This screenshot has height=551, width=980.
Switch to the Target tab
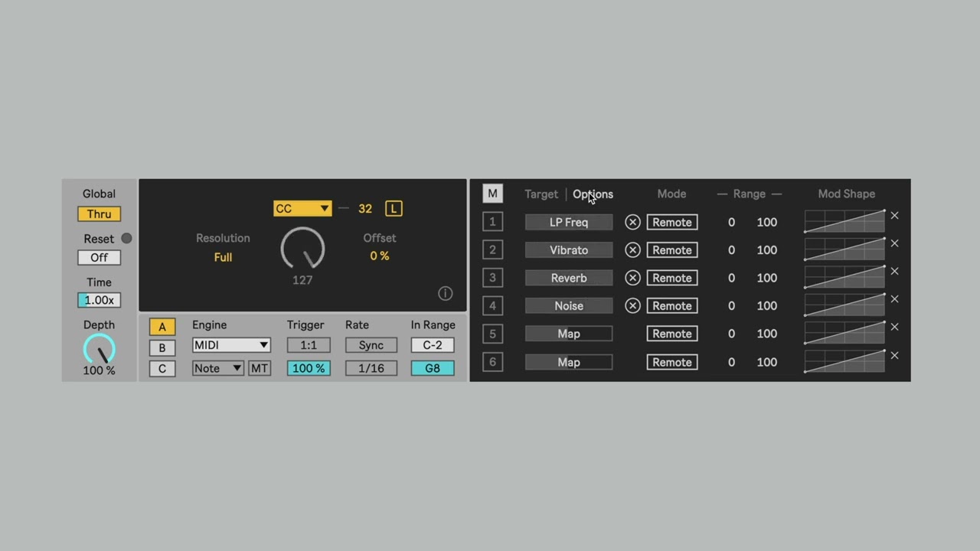(541, 194)
